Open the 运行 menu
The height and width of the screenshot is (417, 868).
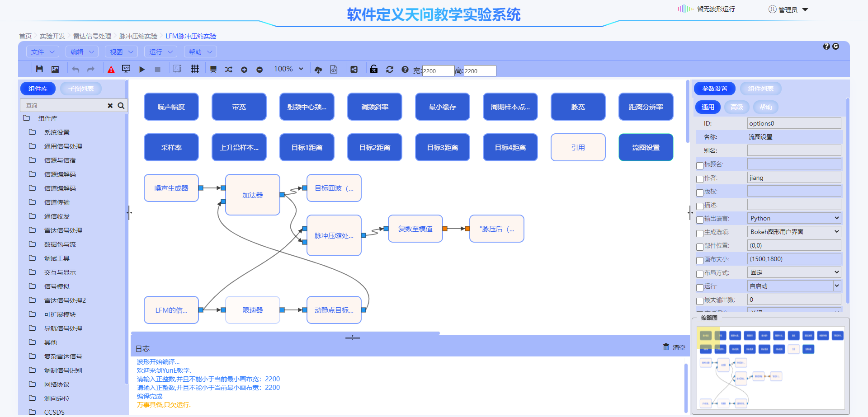click(x=160, y=52)
